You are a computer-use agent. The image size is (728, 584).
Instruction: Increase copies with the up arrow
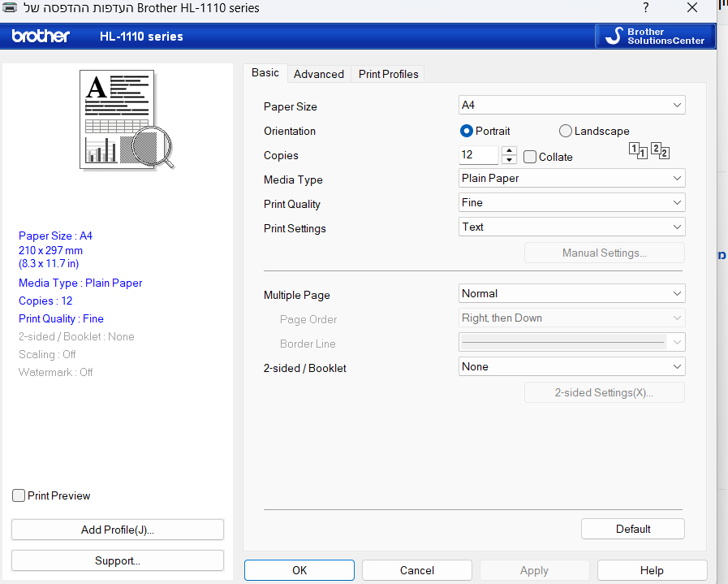[x=510, y=151]
